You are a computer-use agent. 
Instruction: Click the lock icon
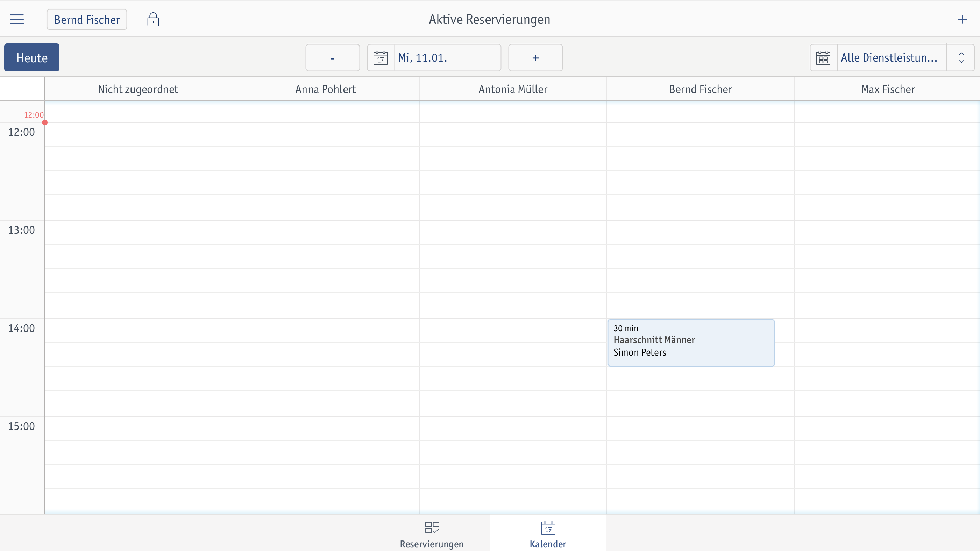[x=153, y=19]
